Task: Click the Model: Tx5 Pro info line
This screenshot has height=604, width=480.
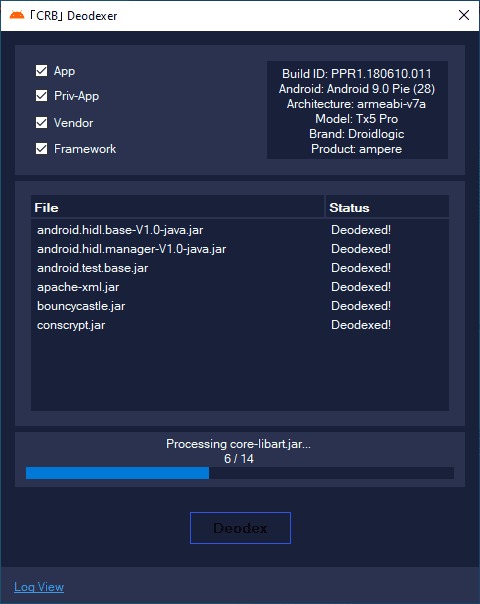Action: pyautogui.click(x=357, y=119)
